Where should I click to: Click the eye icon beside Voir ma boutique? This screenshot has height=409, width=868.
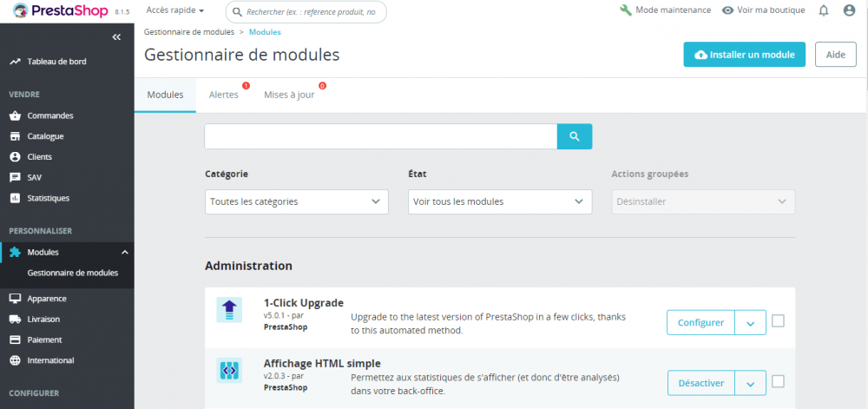[728, 10]
